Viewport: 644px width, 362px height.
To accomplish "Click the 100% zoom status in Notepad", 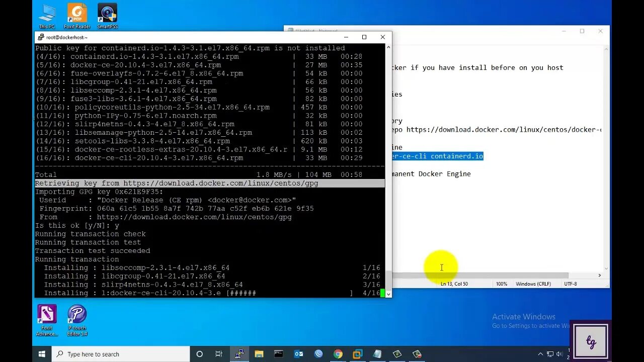I will click(502, 284).
